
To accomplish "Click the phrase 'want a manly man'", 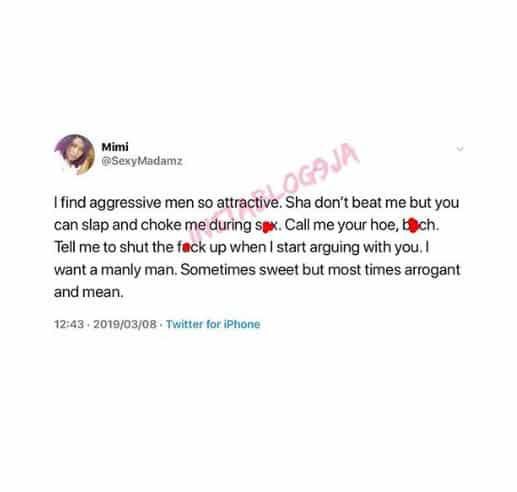I will (x=114, y=270).
